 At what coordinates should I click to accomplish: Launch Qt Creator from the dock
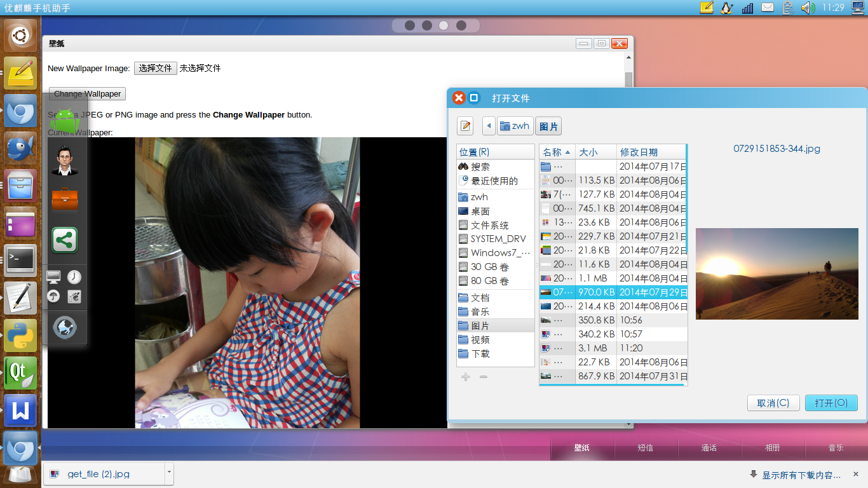pos(20,373)
